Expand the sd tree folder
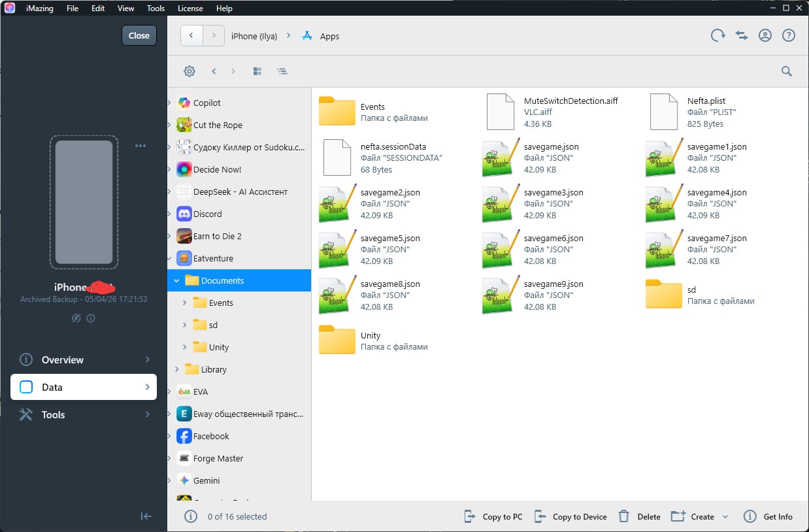The width and height of the screenshot is (809, 532). point(185,325)
